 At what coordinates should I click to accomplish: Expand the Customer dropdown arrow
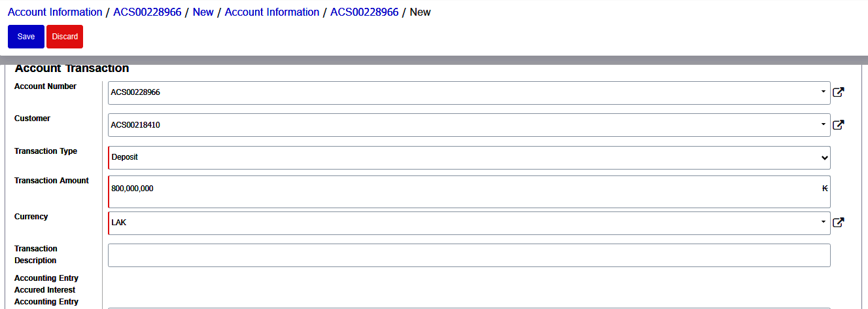click(x=824, y=124)
